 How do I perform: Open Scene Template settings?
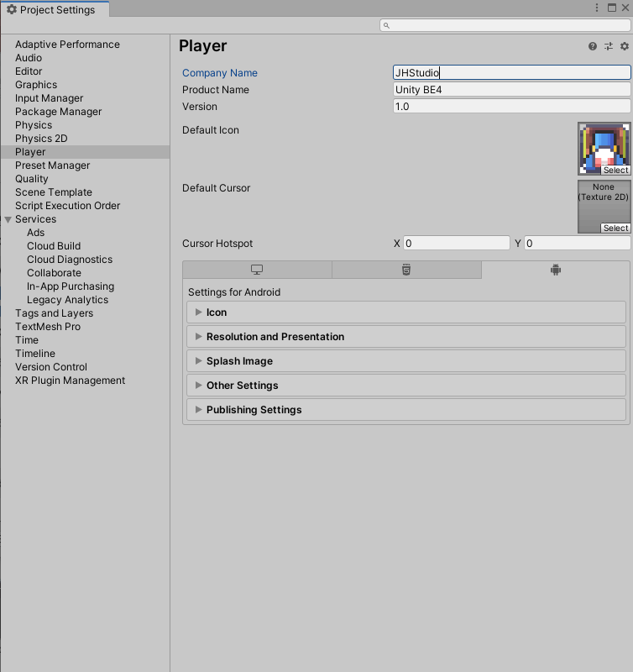point(54,192)
